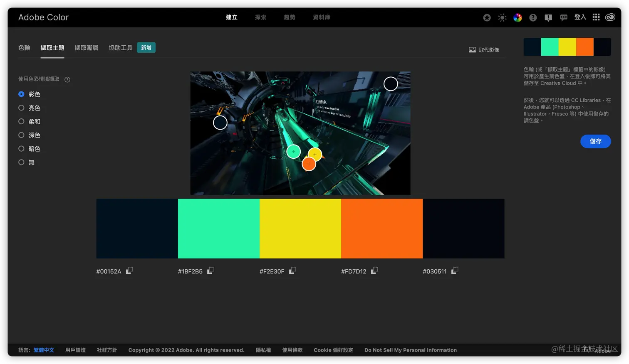Open the 繁體中文 language link

pos(44,350)
